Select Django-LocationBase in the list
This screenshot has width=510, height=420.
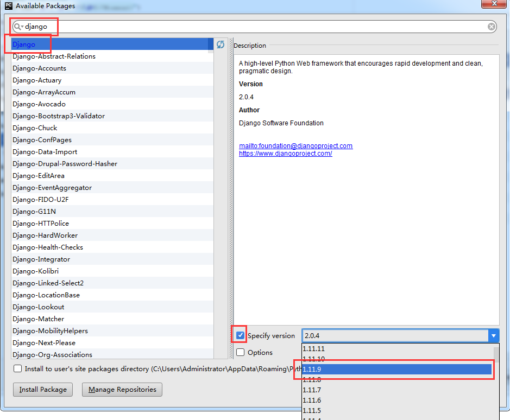pos(112,295)
